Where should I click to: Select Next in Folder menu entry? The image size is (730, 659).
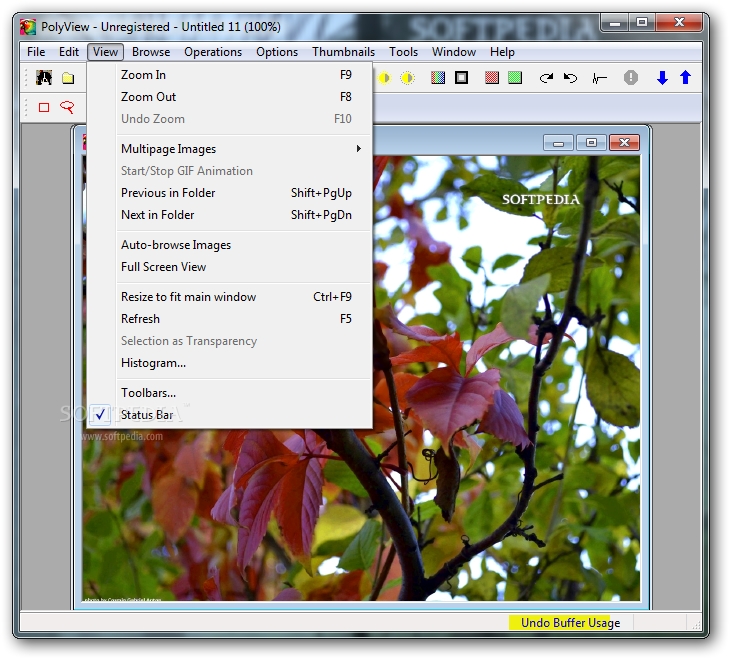[x=230, y=215]
